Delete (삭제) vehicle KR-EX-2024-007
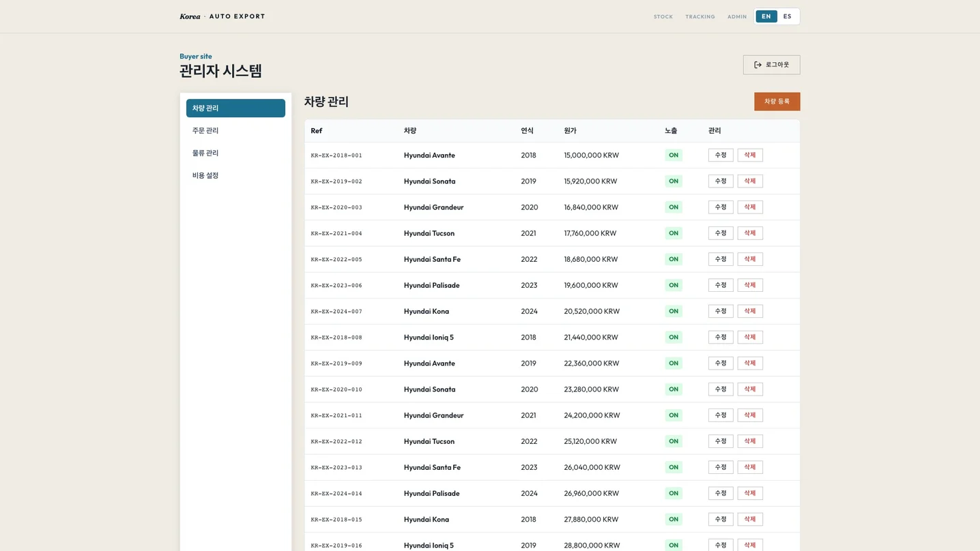Image resolution: width=980 pixels, height=551 pixels. point(750,311)
